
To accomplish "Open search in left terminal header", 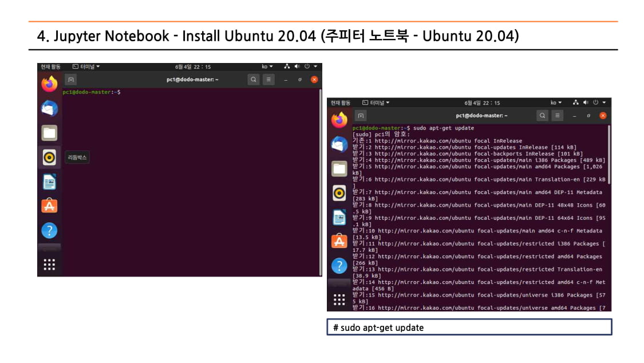I will coord(254,80).
